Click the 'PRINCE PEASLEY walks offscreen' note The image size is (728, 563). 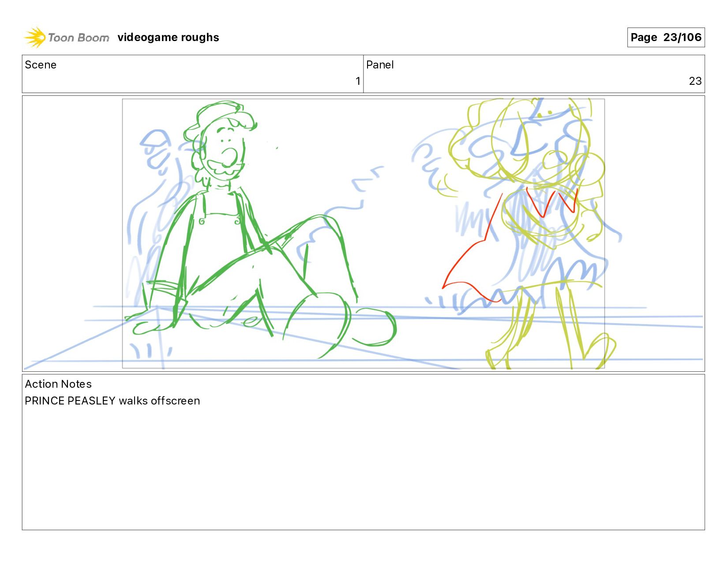pos(113,401)
